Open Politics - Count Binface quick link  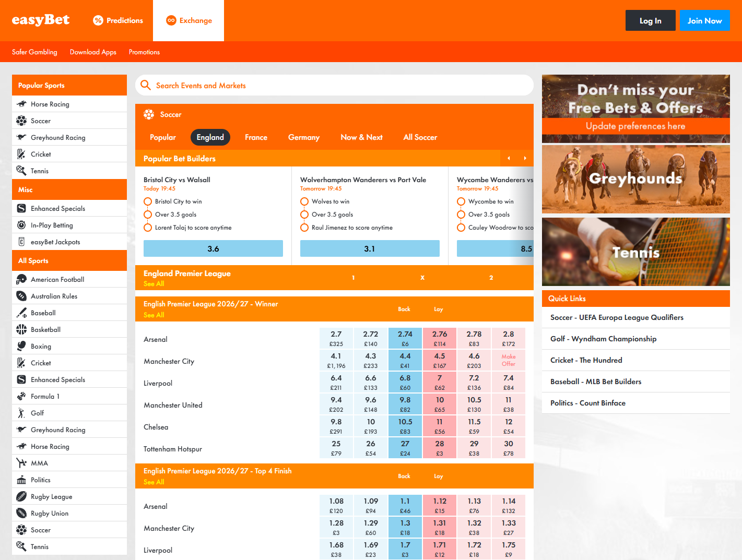(x=636, y=403)
